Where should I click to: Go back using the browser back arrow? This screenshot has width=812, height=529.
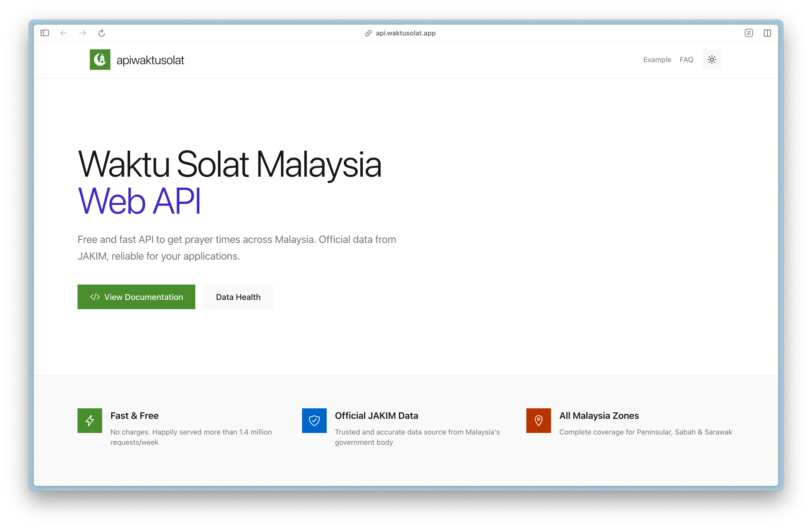coord(63,33)
